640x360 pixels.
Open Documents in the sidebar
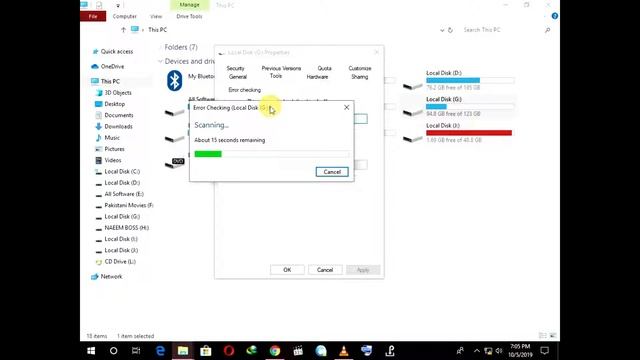pyautogui.click(x=119, y=115)
